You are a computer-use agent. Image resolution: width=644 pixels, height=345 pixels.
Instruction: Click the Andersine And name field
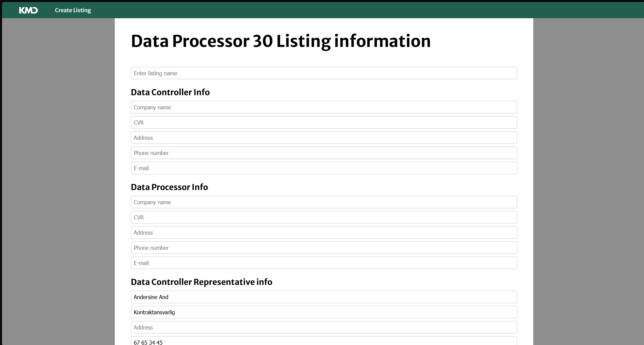point(324,297)
